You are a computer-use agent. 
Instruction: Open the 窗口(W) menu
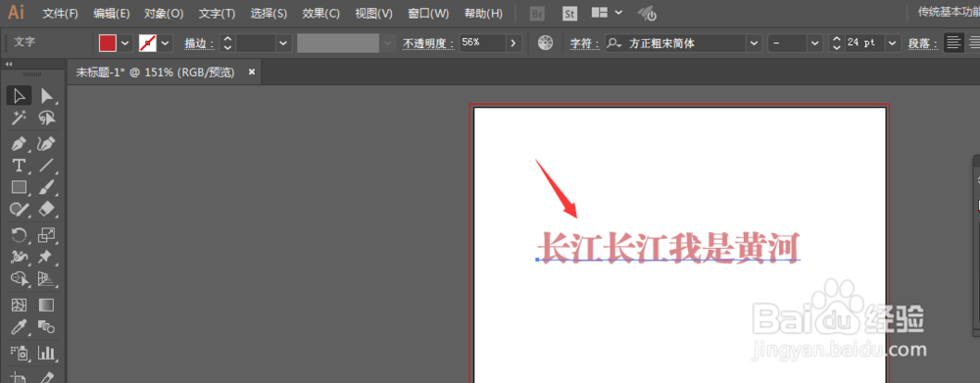point(428,13)
